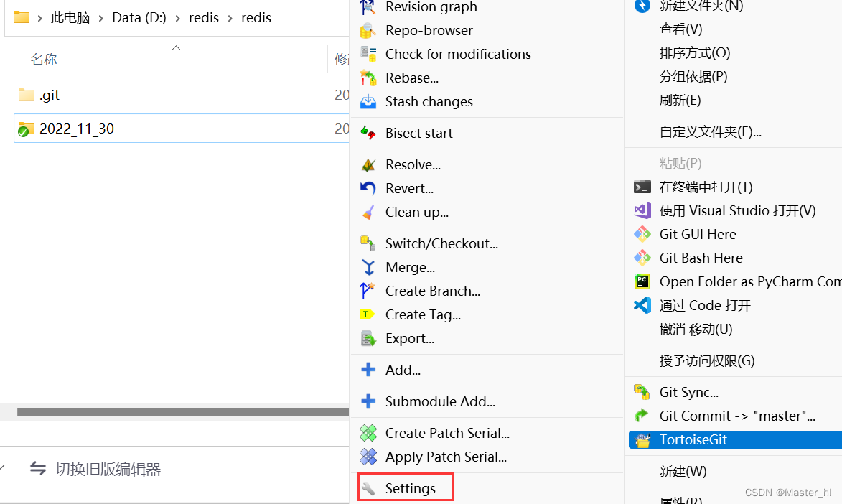Click the sort arrow above 名称 column
842x504 pixels.
point(176,48)
